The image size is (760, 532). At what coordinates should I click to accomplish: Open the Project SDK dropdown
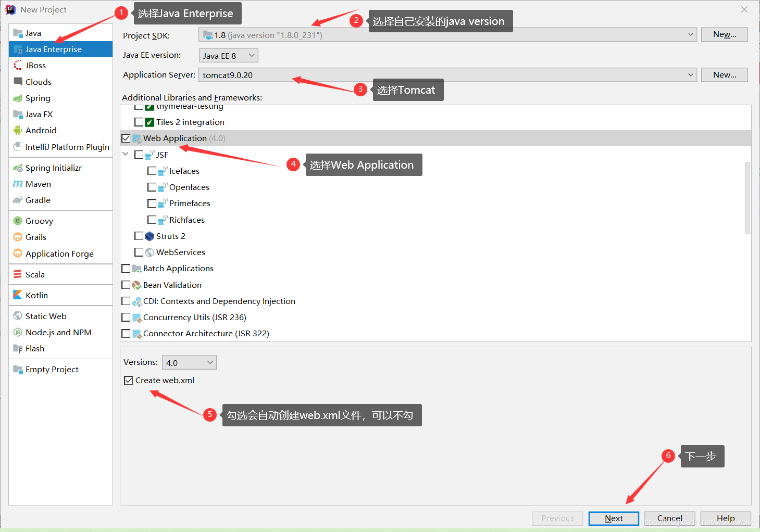point(447,34)
